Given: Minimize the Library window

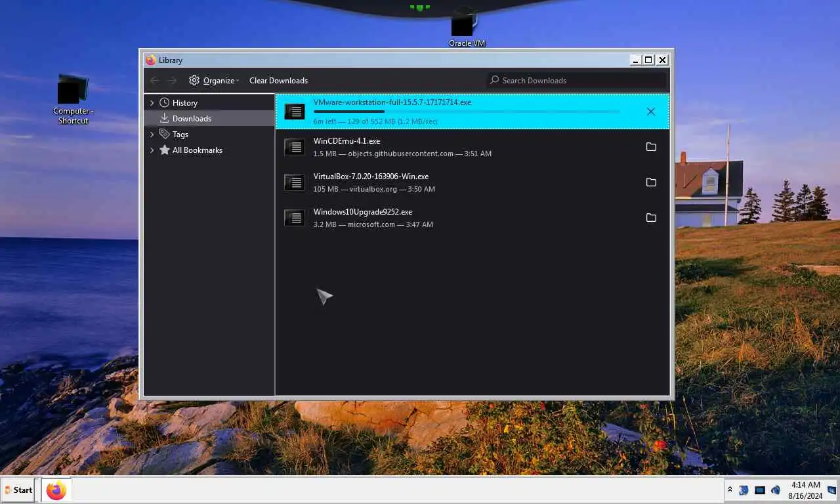Looking at the screenshot, I should (636, 60).
